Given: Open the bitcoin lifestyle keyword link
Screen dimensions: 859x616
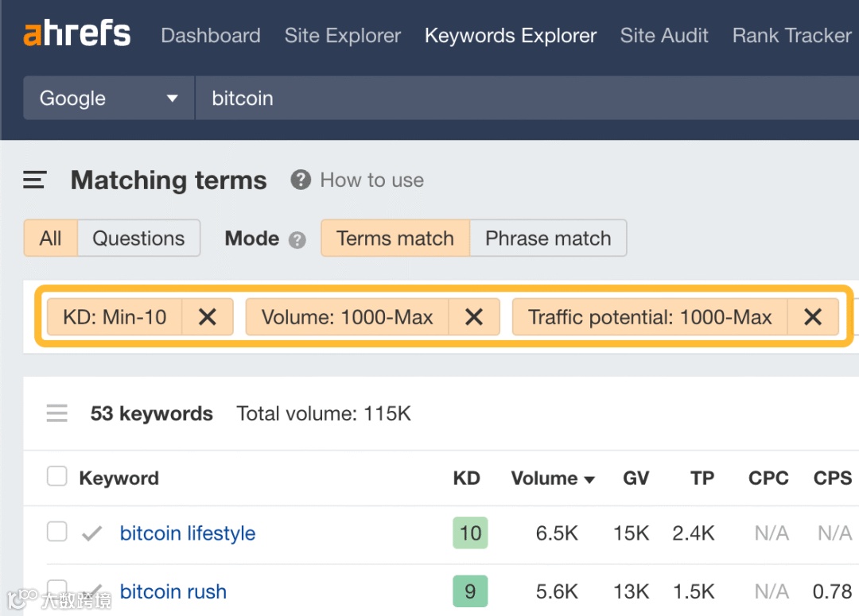Looking at the screenshot, I should pyautogui.click(x=188, y=533).
